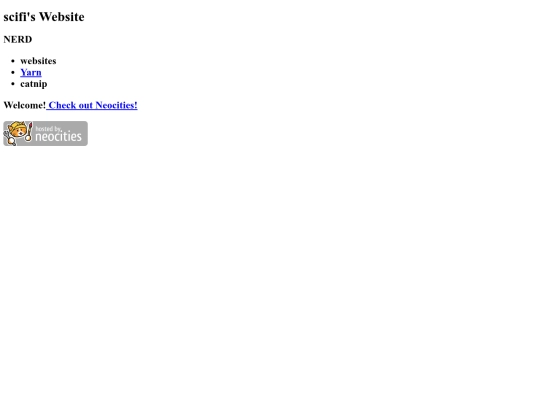This screenshot has width=540, height=405.
Task: Click the neocities wordmark on the badge
Action: pos(59,136)
